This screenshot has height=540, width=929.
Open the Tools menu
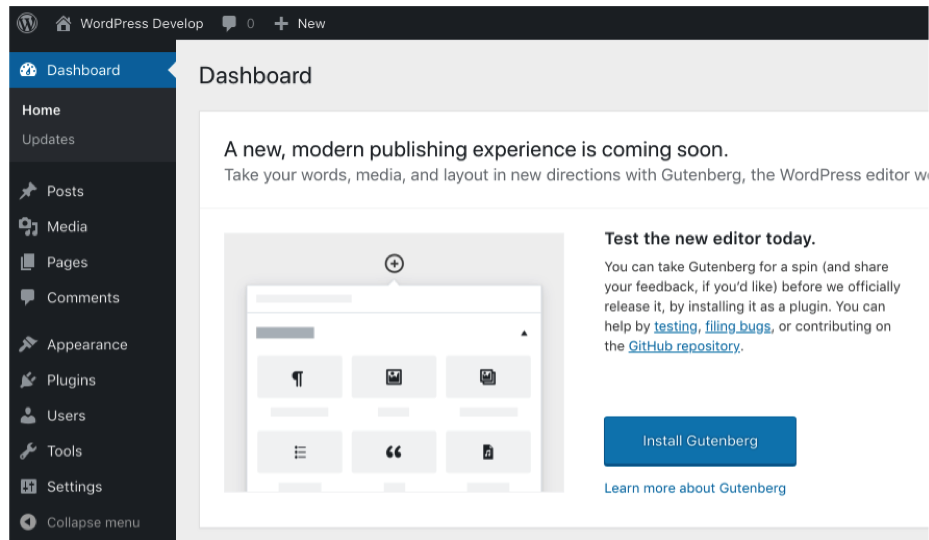coord(64,451)
